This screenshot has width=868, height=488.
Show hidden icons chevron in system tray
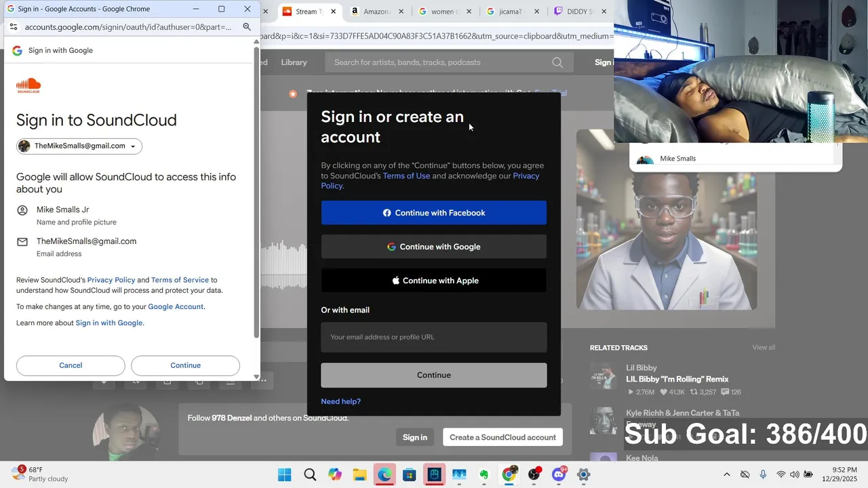(x=727, y=474)
